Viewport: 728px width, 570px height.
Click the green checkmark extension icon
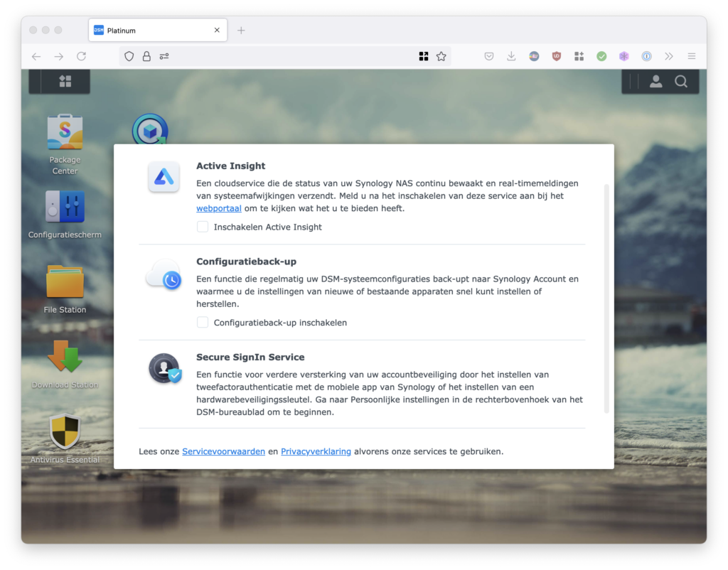coord(601,57)
